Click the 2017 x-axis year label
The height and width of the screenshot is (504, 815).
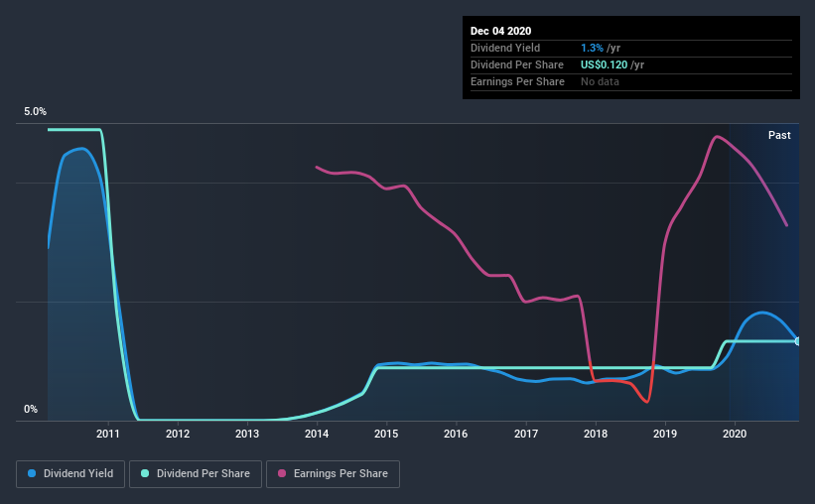pos(526,434)
